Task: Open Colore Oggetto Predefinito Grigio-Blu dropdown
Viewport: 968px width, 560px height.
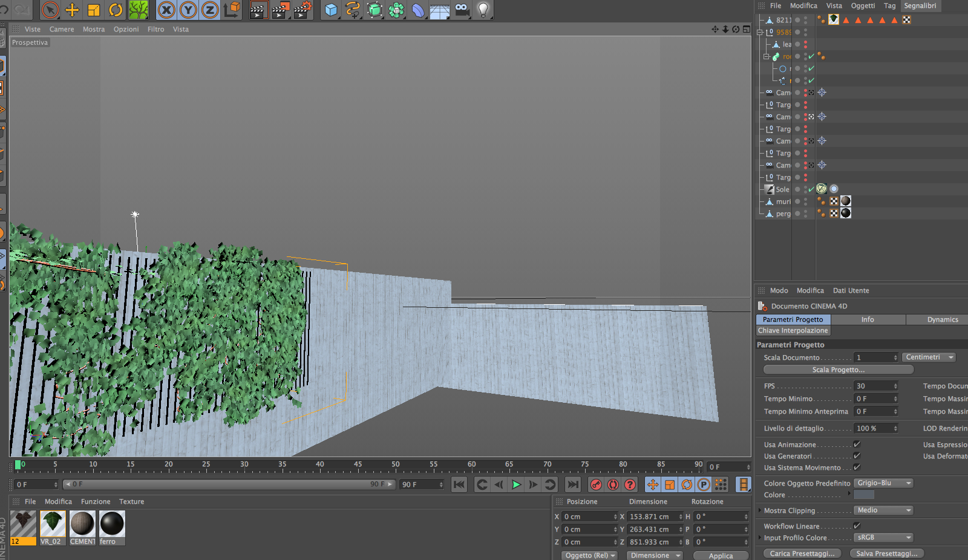Action: click(883, 483)
